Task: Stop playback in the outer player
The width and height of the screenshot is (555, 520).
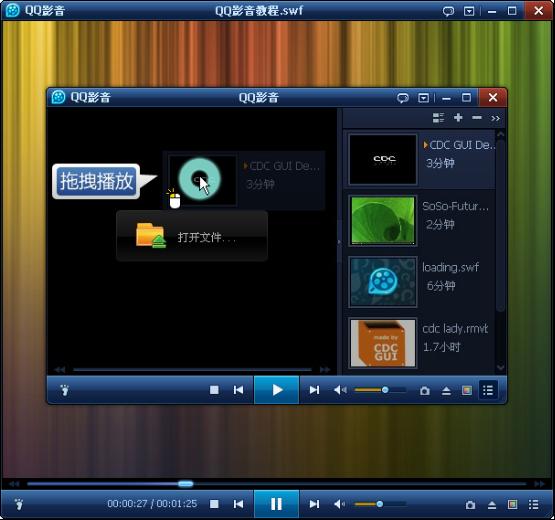Action: click(214, 504)
